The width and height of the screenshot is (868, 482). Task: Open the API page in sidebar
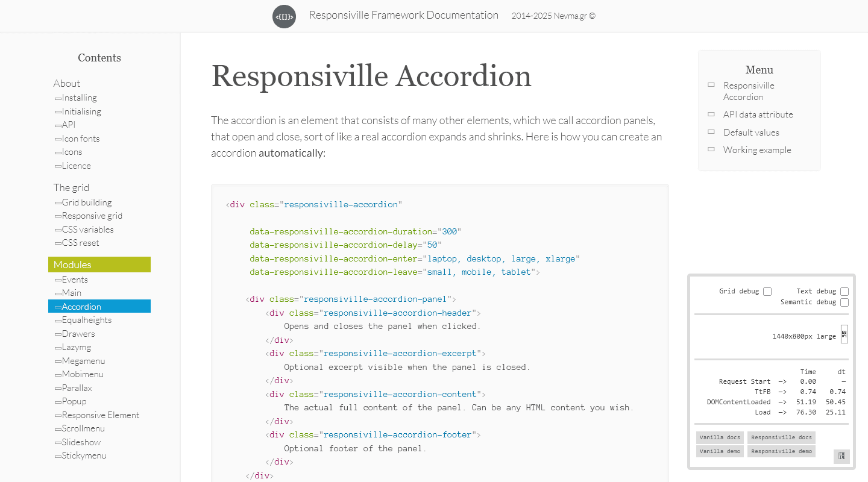coord(68,125)
